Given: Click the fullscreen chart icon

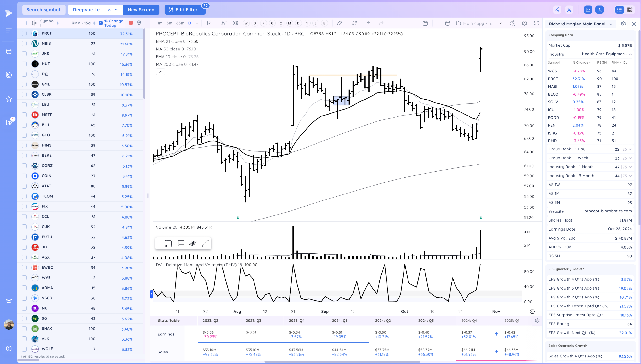Looking at the screenshot, I should point(536,23).
